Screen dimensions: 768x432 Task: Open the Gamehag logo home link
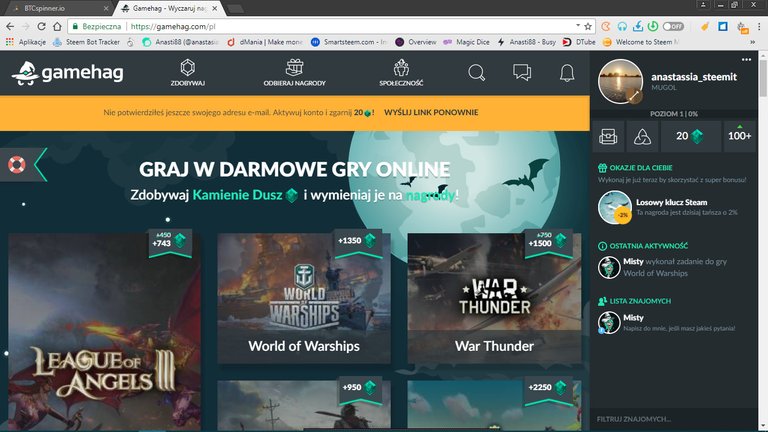pos(68,73)
